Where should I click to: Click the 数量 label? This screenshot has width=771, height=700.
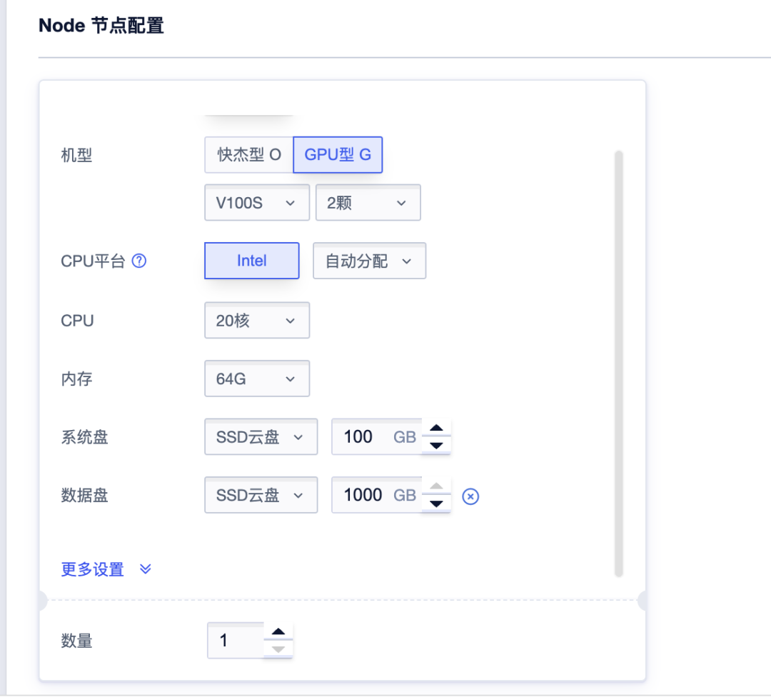click(76, 641)
